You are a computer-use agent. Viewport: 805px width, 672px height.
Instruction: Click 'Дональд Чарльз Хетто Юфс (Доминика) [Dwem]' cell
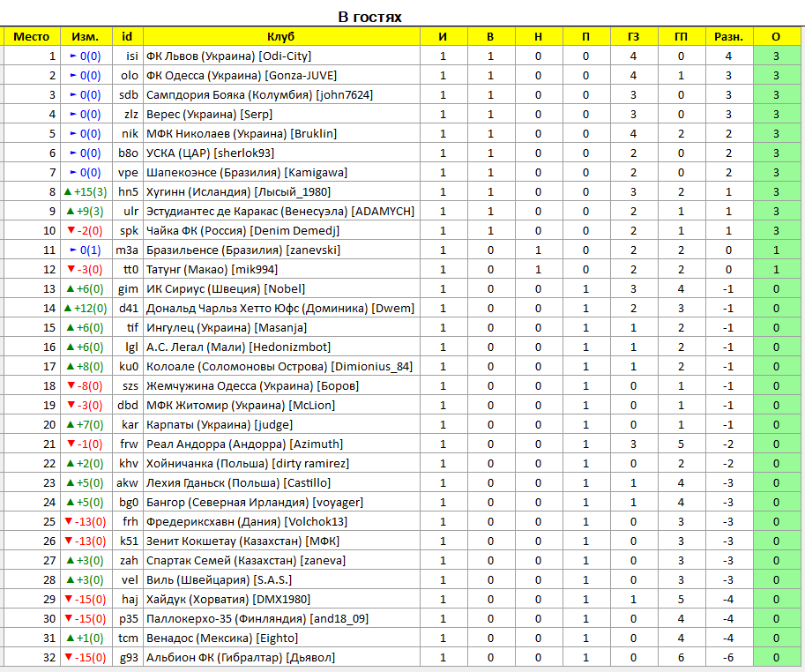[x=281, y=309]
